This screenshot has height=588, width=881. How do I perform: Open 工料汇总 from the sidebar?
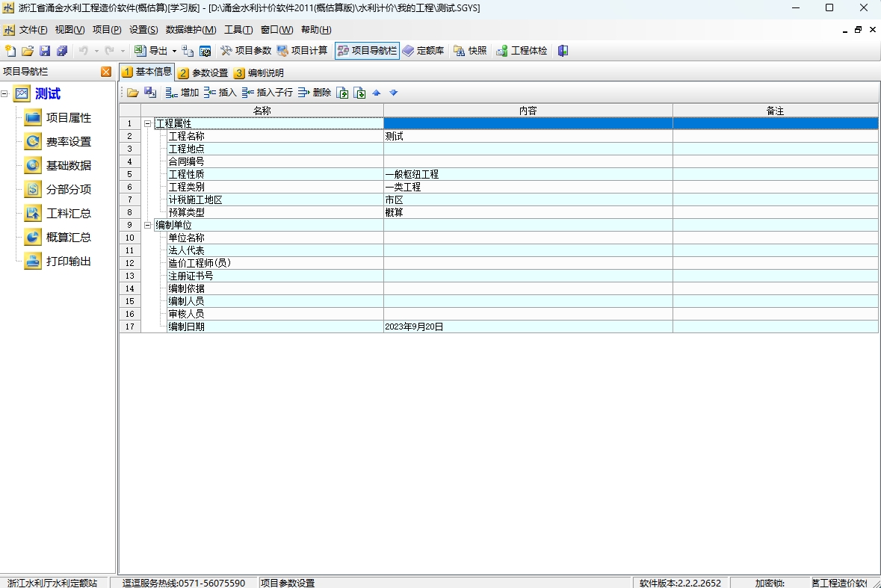coord(58,214)
